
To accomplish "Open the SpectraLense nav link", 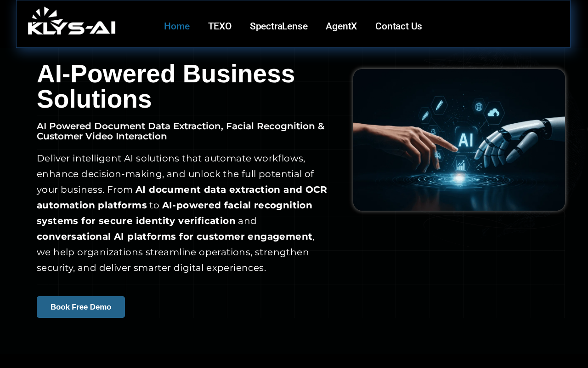I will tap(279, 26).
